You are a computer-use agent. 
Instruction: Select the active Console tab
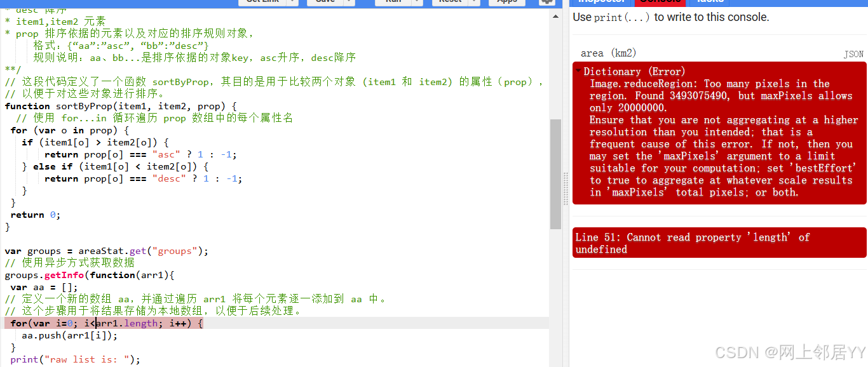[660, 2]
